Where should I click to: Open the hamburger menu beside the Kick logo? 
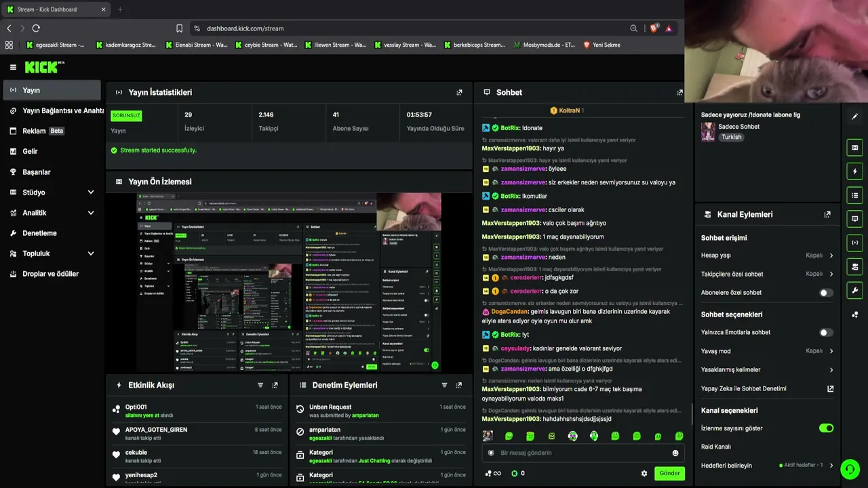click(13, 67)
